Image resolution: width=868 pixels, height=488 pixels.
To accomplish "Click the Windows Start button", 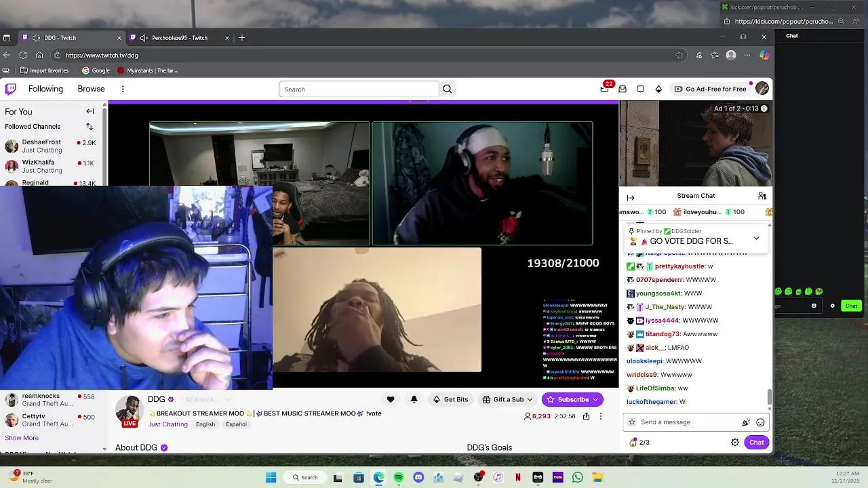I will (271, 477).
